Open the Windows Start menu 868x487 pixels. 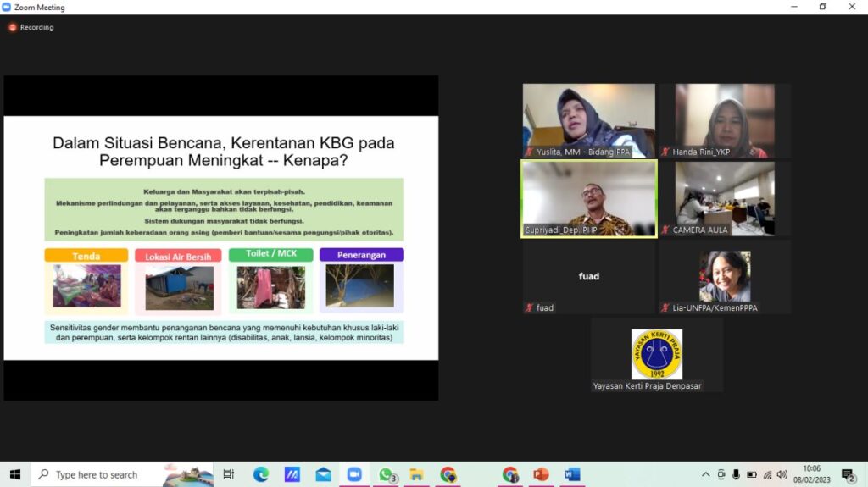[x=14, y=474]
